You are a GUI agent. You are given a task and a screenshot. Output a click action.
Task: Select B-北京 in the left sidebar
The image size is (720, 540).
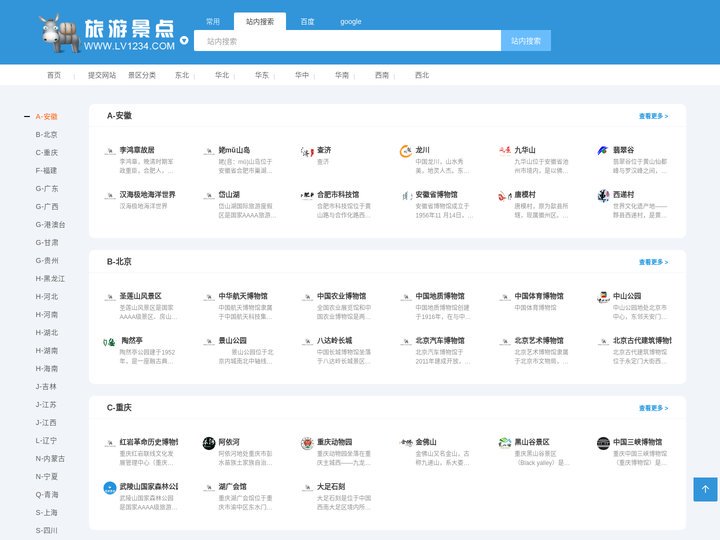[46, 135]
